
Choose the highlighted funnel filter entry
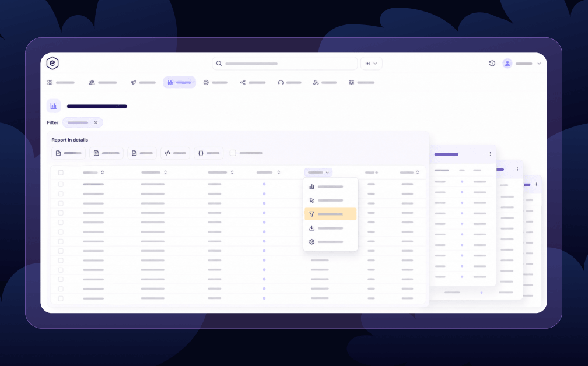tap(330, 214)
